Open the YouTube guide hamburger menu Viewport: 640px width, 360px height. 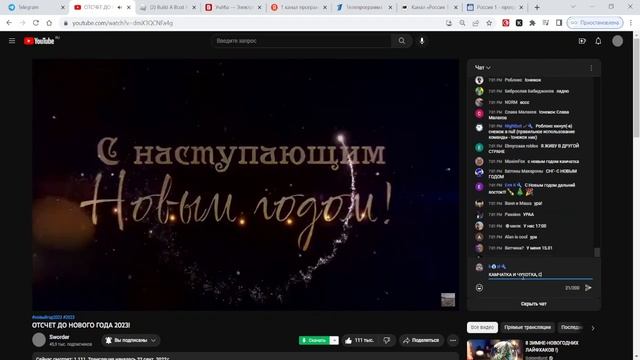pos(12,41)
